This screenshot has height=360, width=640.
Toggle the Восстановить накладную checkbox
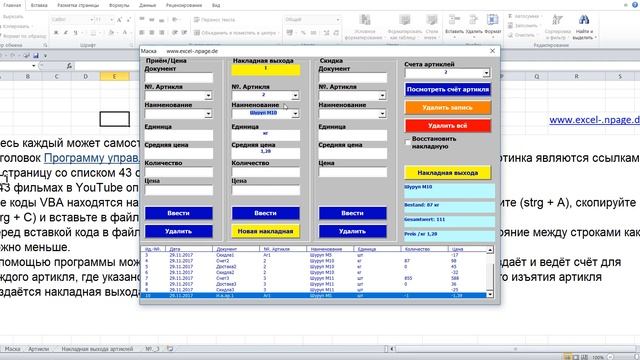pos(407,142)
